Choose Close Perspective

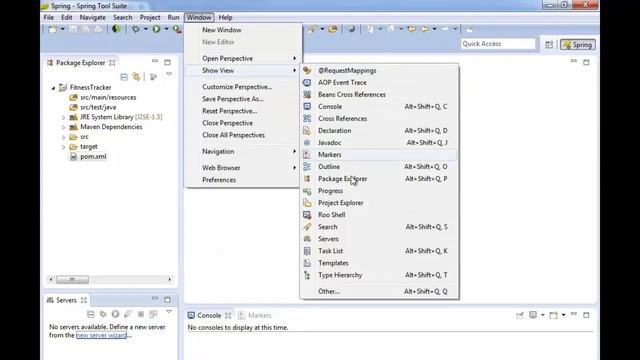pyautogui.click(x=242, y=123)
